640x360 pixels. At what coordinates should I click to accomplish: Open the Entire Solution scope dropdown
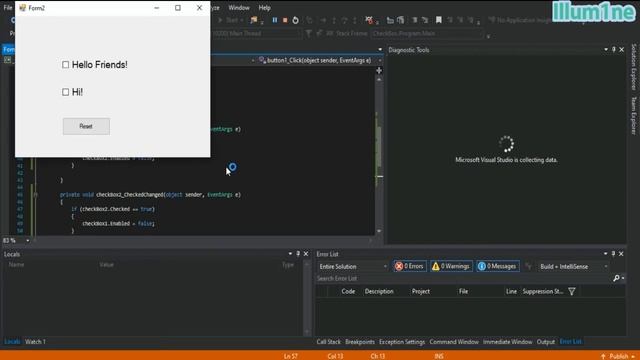pos(353,267)
